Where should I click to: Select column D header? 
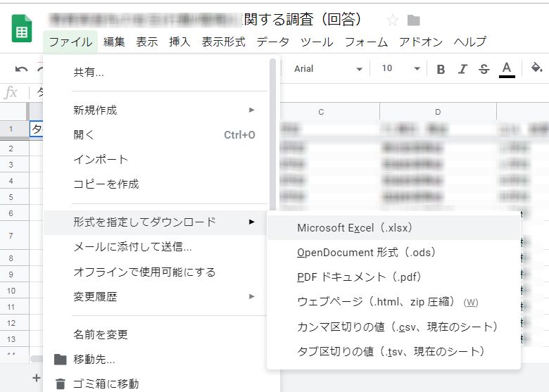(438, 112)
